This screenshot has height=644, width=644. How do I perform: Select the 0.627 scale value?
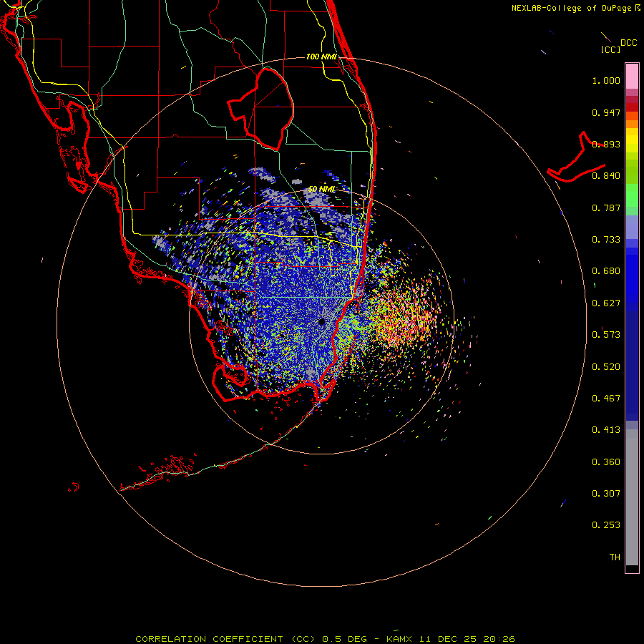coord(606,303)
